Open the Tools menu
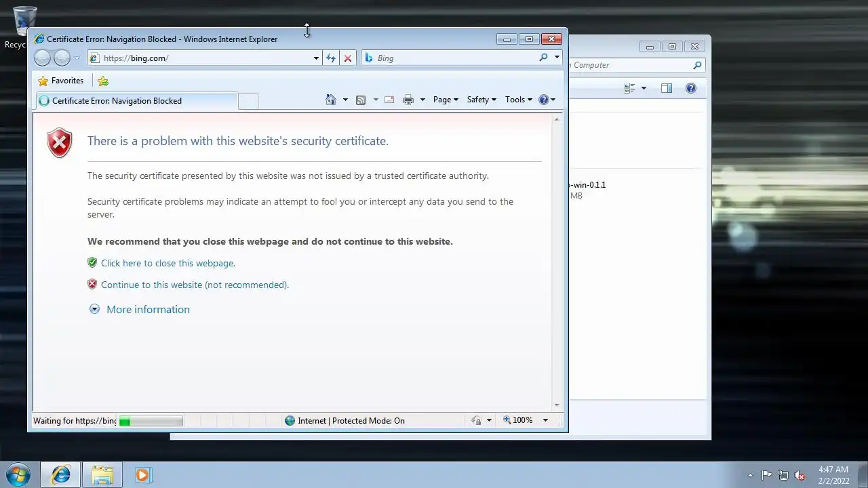 click(x=519, y=100)
